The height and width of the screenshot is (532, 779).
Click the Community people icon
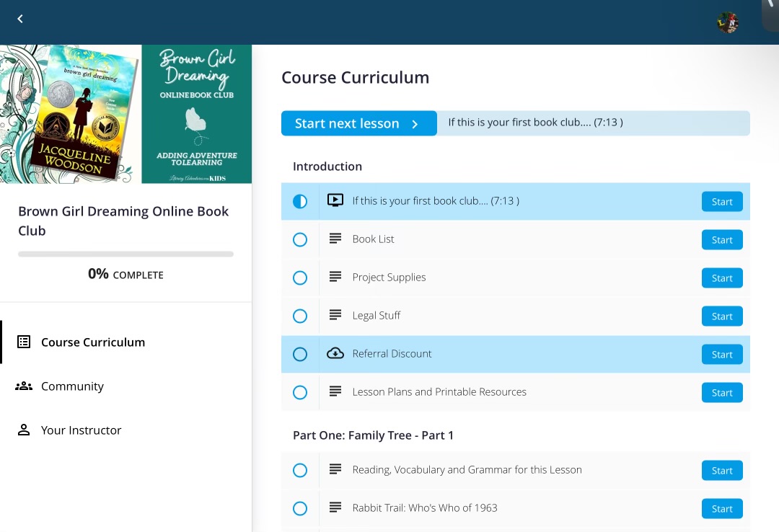tap(24, 386)
